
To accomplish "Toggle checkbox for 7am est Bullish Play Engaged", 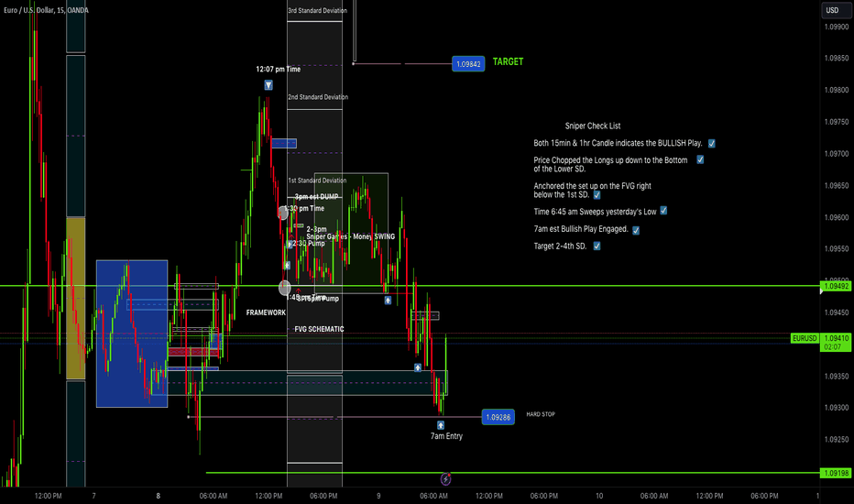I will coord(636,231).
